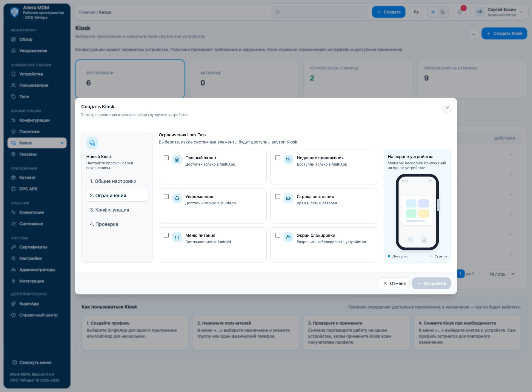Viewport: 532px width, 392px height.
Task: Click the СЕ user avatar
Action: point(480,12)
